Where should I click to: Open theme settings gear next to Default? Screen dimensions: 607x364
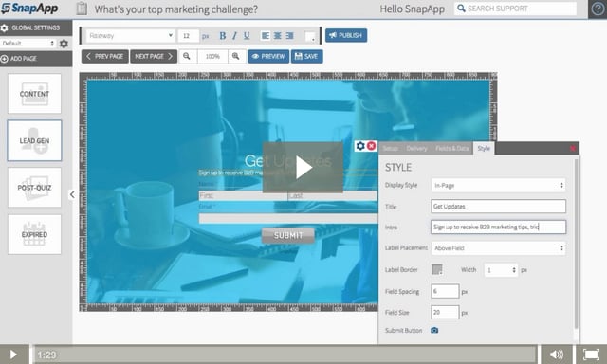click(64, 44)
